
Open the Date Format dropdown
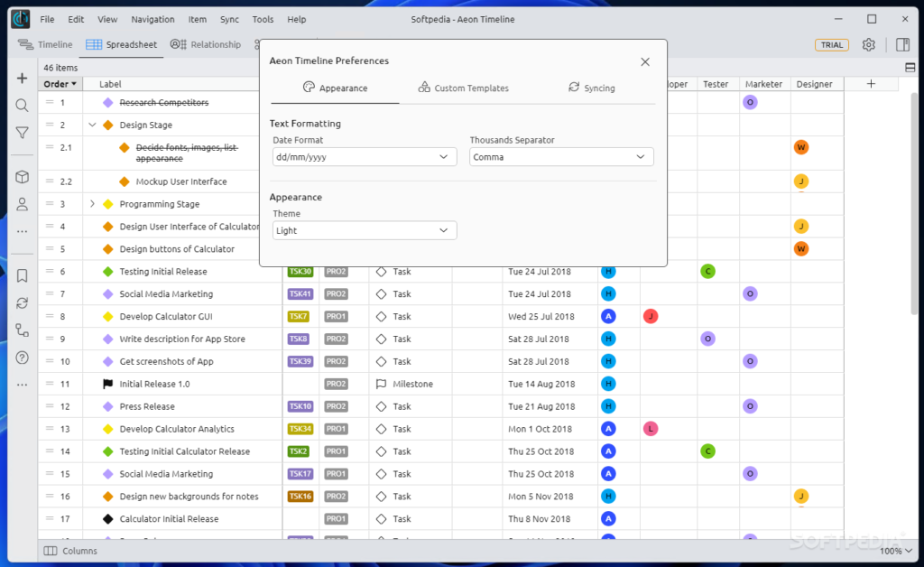click(365, 157)
